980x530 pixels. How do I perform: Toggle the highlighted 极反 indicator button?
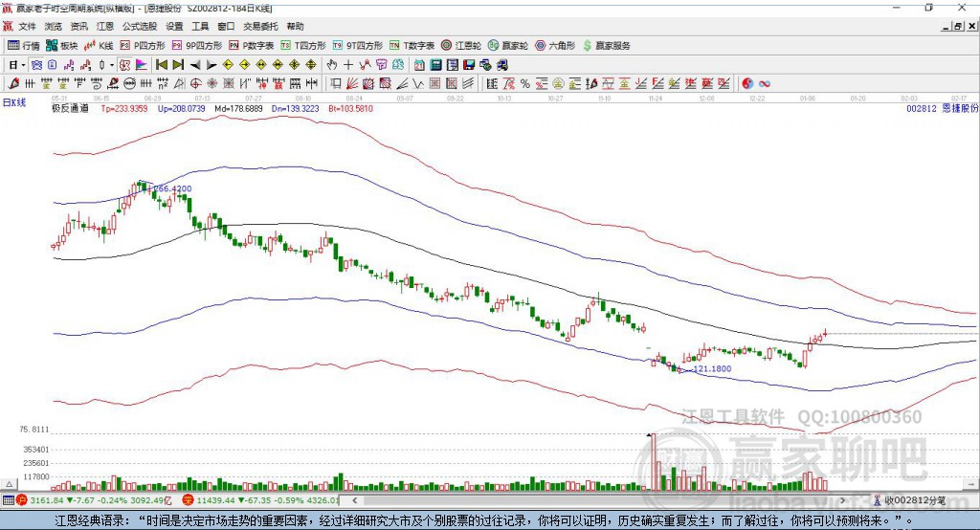pos(125,65)
